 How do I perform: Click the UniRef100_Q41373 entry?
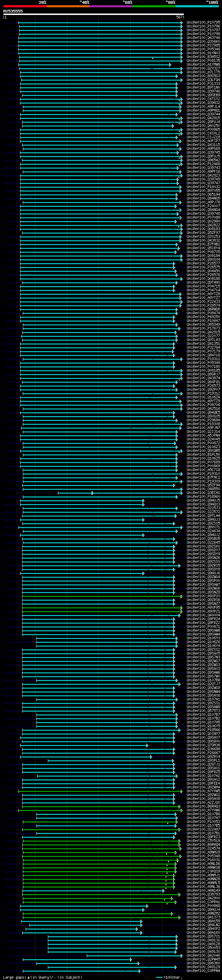point(203,917)
